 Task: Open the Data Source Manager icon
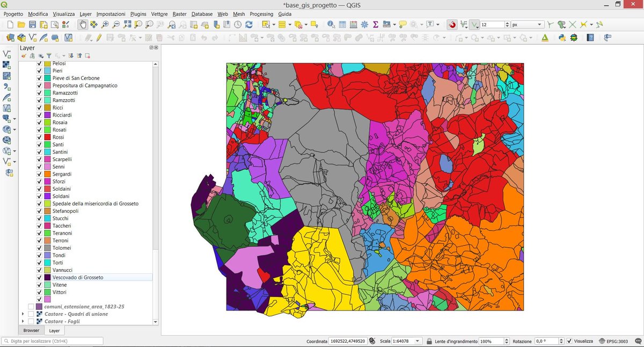click(10, 38)
